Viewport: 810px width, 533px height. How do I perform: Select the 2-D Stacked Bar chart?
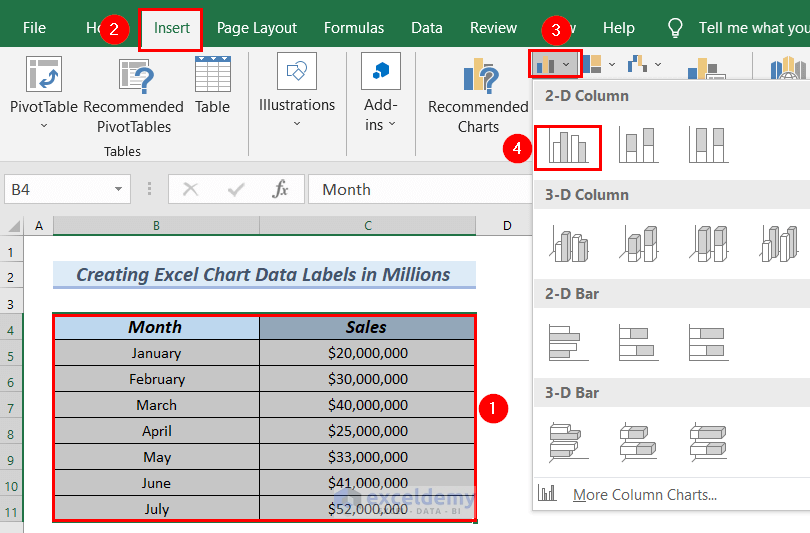pyautogui.click(x=637, y=343)
